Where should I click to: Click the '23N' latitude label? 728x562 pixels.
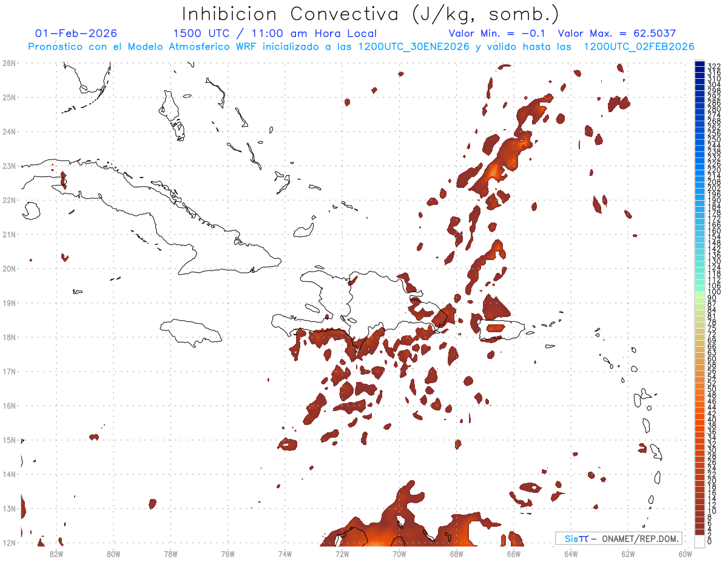pos(9,166)
